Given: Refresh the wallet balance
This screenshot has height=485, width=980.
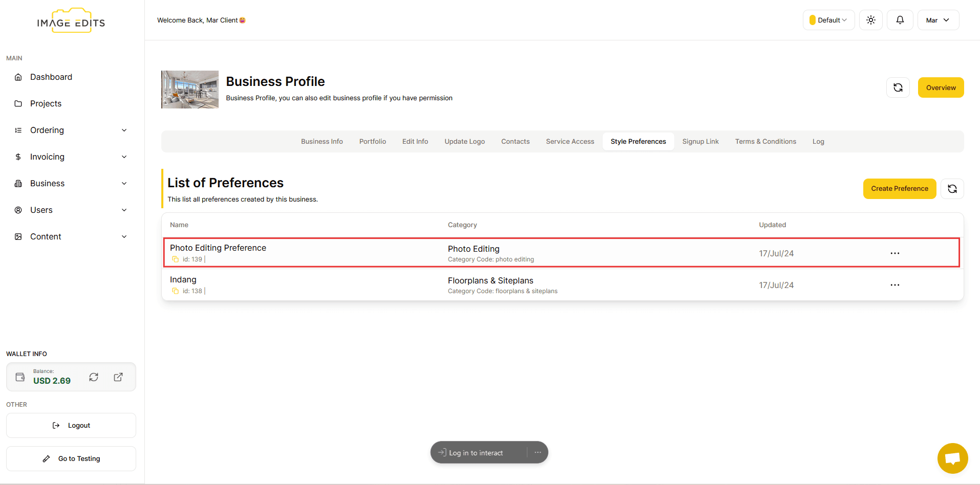Looking at the screenshot, I should pyautogui.click(x=94, y=377).
